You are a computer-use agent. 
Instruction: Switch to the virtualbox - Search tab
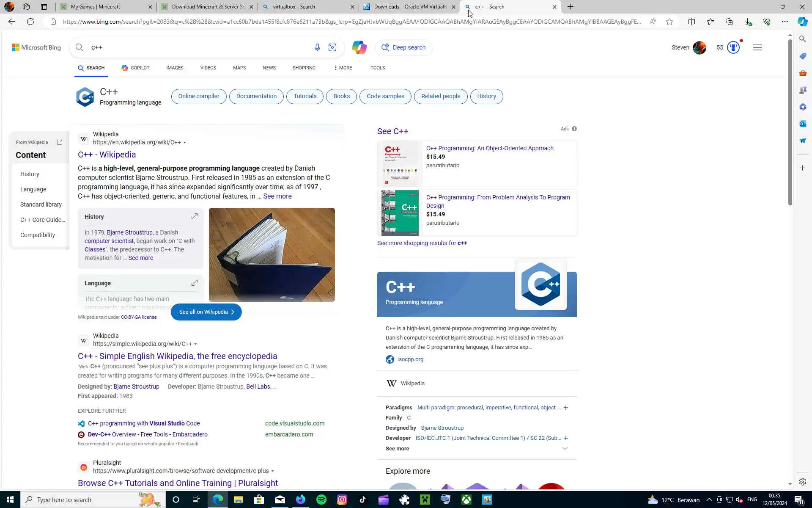(294, 7)
